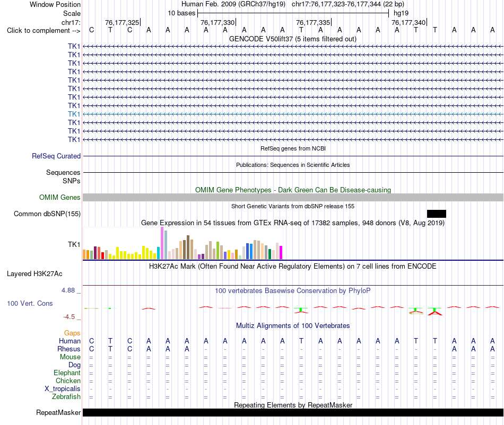Viewport: 504px width, 425px height.
Task: Open the 'RefSeq genes from NCBI' track title
Action: pos(293,148)
